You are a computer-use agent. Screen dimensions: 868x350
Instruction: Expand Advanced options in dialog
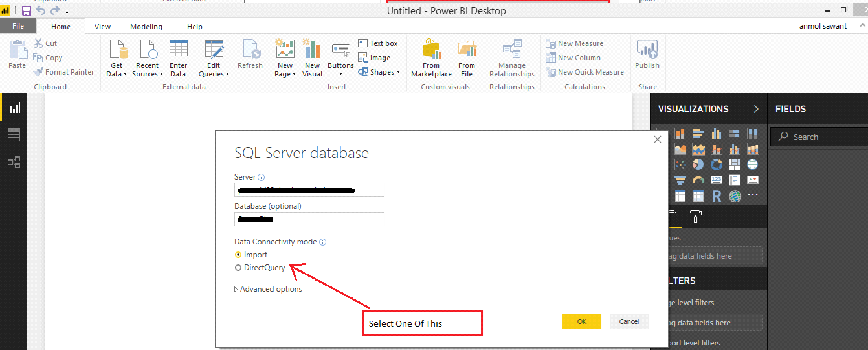268,289
